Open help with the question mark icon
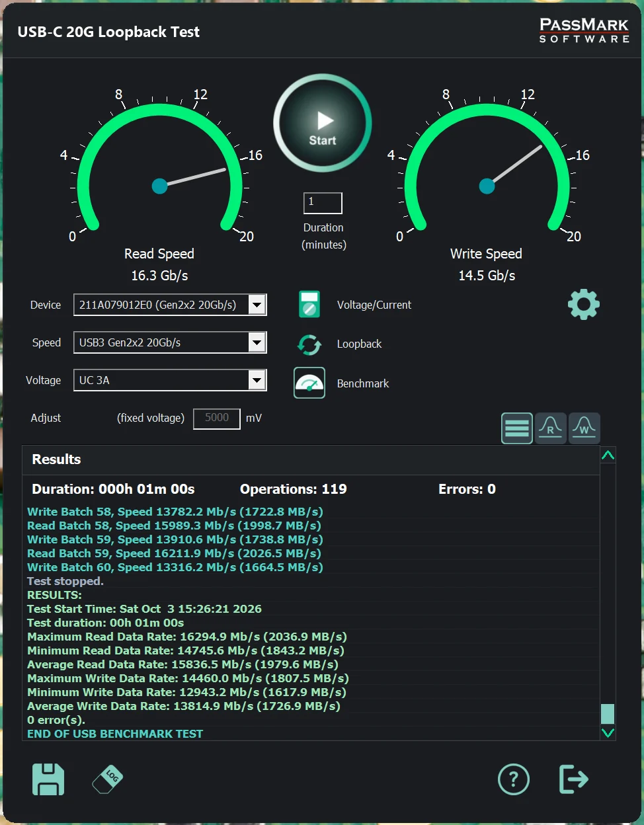This screenshot has width=644, height=825. 514,779
